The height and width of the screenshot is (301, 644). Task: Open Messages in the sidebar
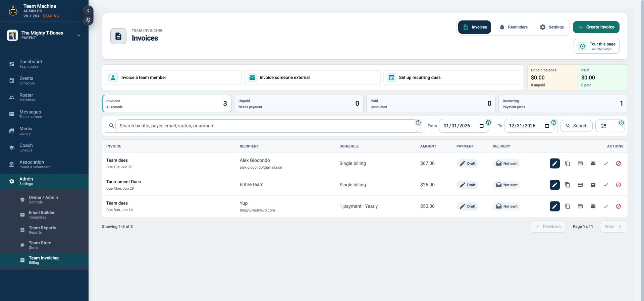(44, 114)
